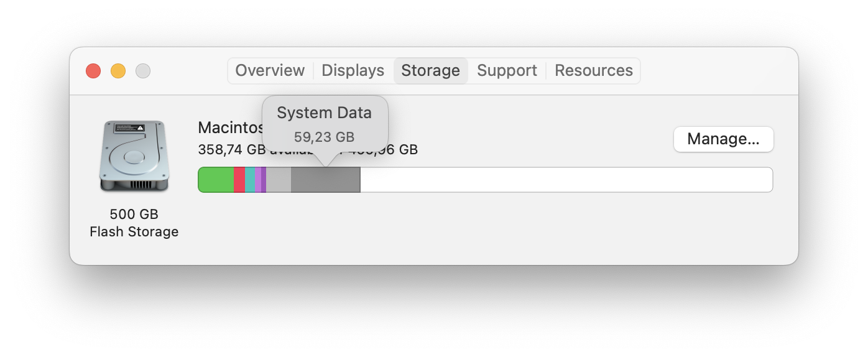Screen dimensions: 868x357
Task: Go to the Support tab
Action: tap(507, 71)
